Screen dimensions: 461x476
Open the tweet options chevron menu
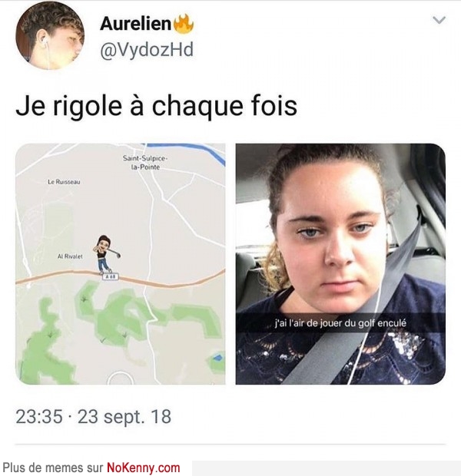tap(439, 20)
